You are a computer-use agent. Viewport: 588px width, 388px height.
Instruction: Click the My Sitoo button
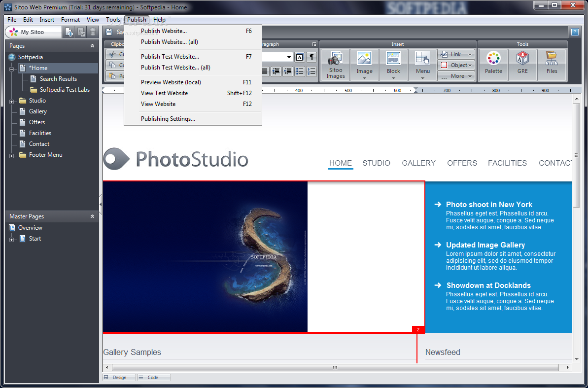coord(34,32)
